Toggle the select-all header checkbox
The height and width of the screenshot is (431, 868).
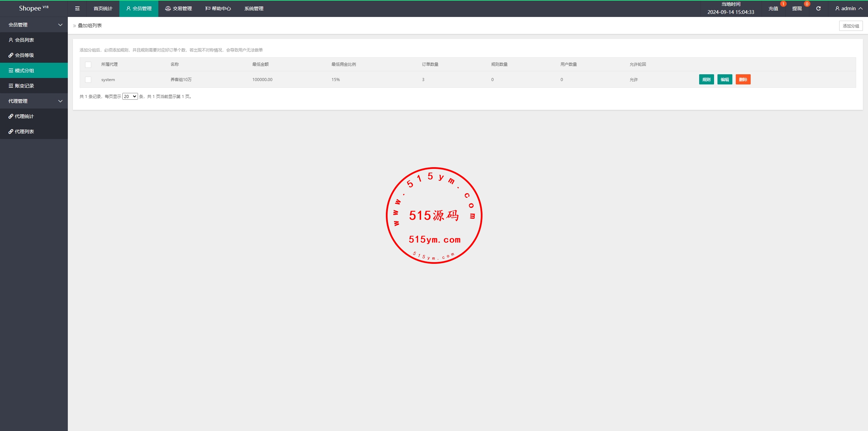pyautogui.click(x=88, y=64)
